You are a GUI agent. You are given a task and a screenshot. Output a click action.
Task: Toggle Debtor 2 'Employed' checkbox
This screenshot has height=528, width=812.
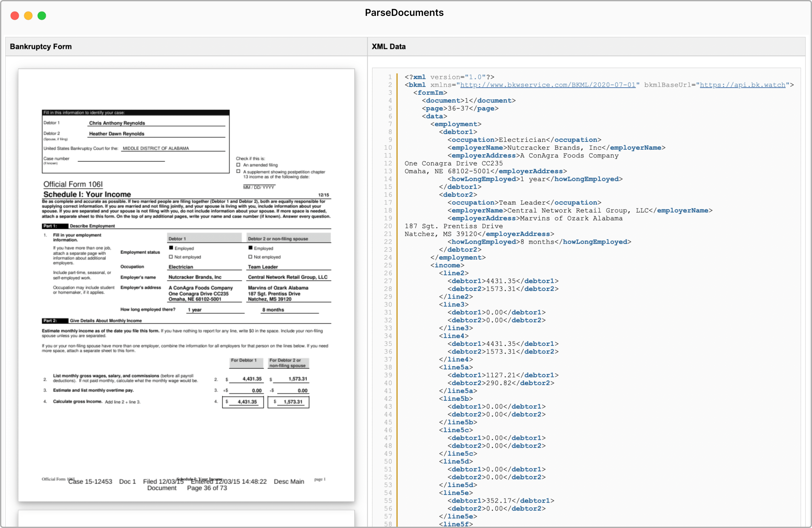pyautogui.click(x=251, y=248)
